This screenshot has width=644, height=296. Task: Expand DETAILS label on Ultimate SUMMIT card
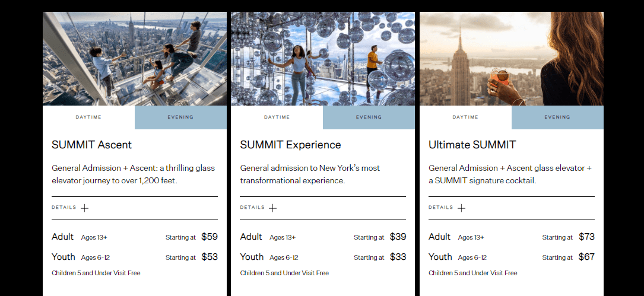pos(440,208)
